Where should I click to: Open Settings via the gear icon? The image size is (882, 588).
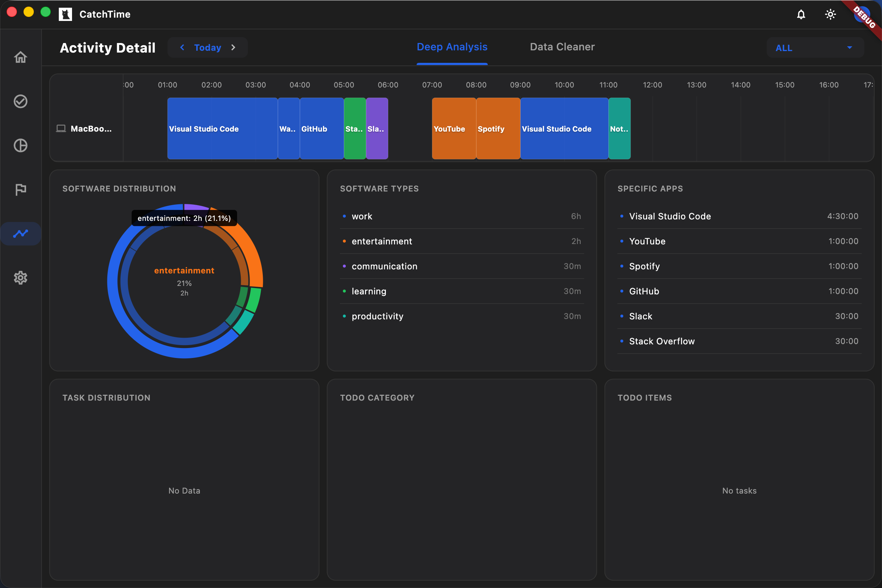21,277
